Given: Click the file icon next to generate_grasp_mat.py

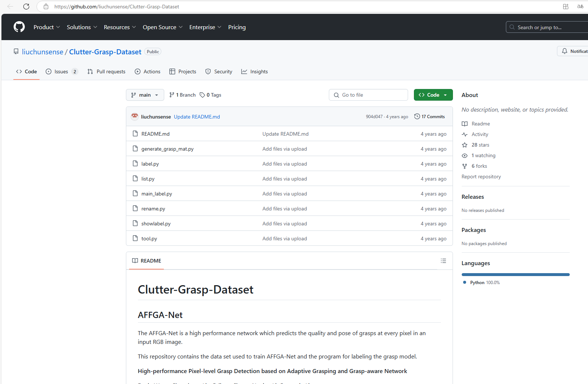Looking at the screenshot, I should tap(135, 149).
